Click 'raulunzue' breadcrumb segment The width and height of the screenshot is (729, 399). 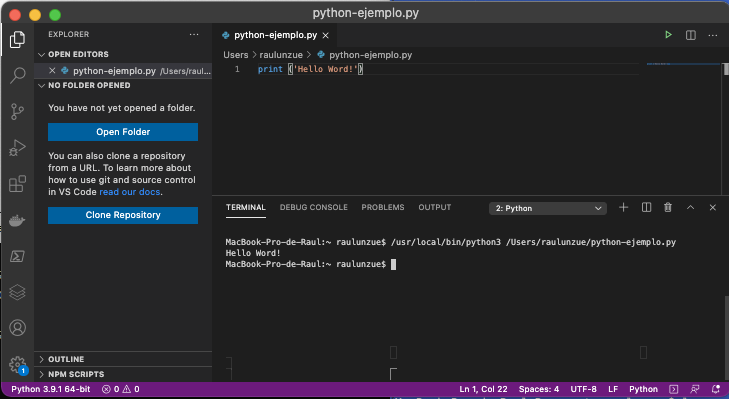tap(281, 55)
